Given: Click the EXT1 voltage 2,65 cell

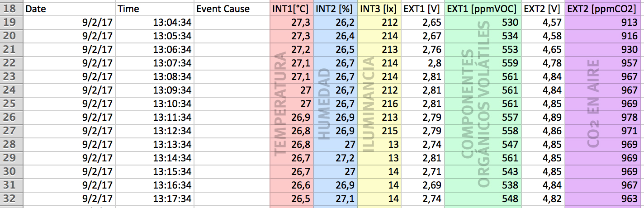Looking at the screenshot, I should 423,23.
